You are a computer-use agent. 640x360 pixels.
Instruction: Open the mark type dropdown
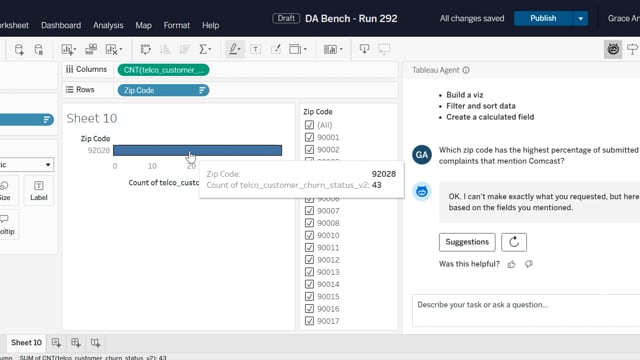(26, 164)
